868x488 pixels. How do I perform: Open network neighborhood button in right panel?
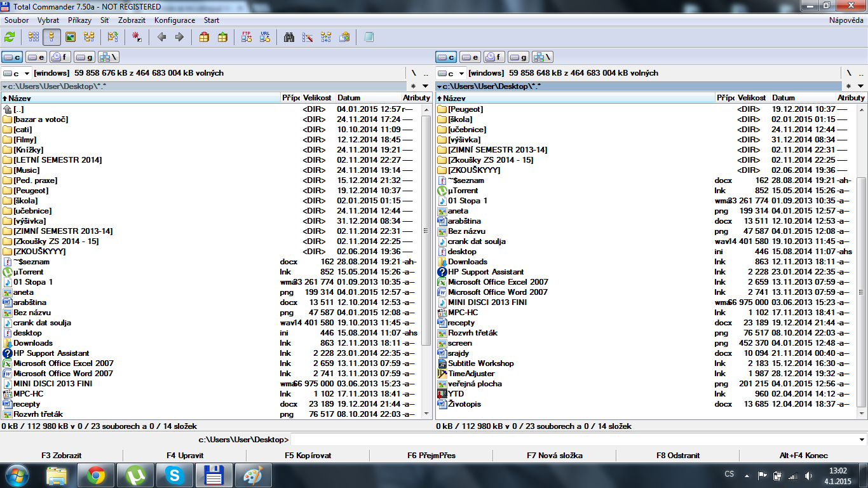(543, 57)
